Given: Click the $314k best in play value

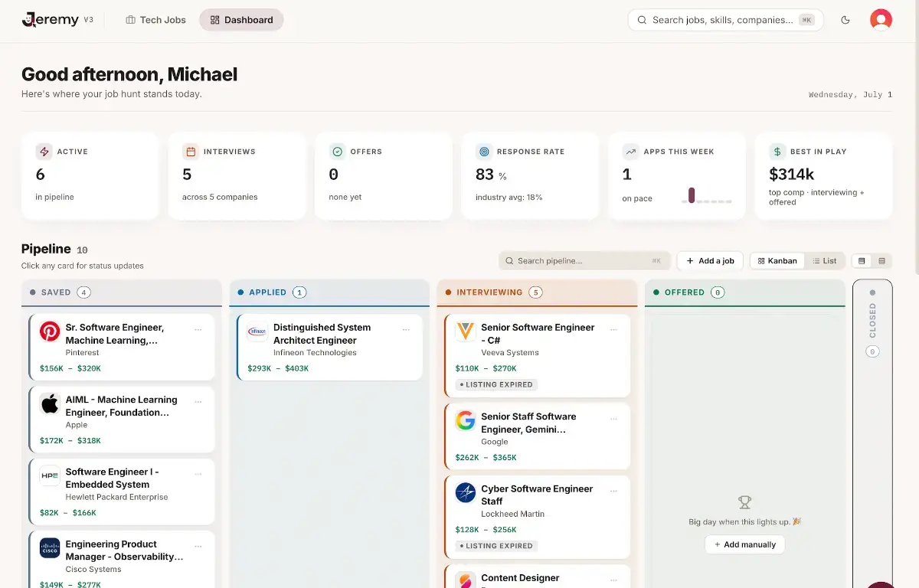Looking at the screenshot, I should (791, 174).
